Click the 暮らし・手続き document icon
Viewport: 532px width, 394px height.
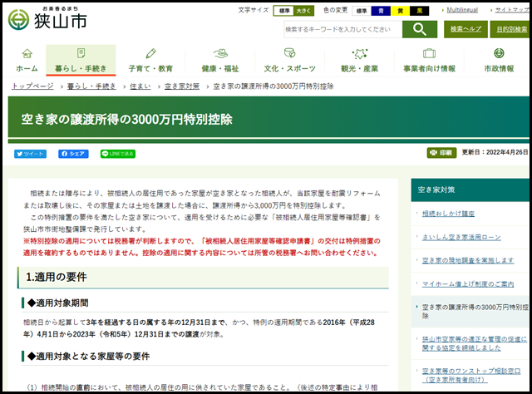click(81, 53)
